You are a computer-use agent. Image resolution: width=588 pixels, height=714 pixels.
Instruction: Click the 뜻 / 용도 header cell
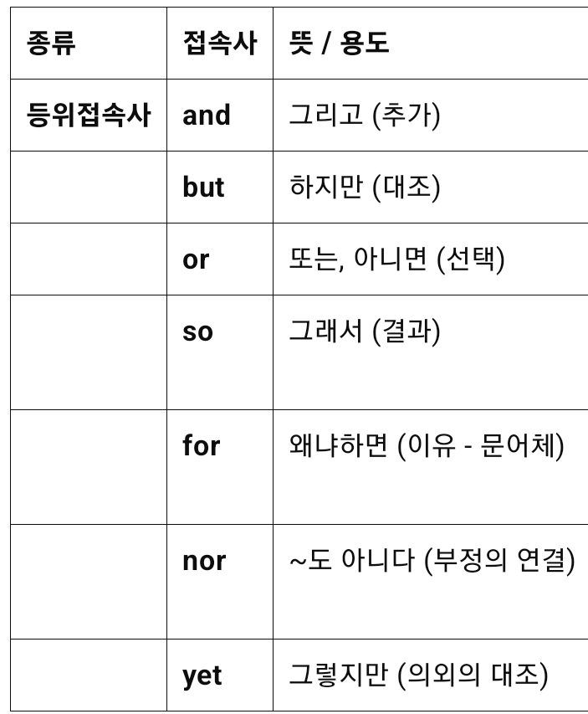[x=339, y=44]
